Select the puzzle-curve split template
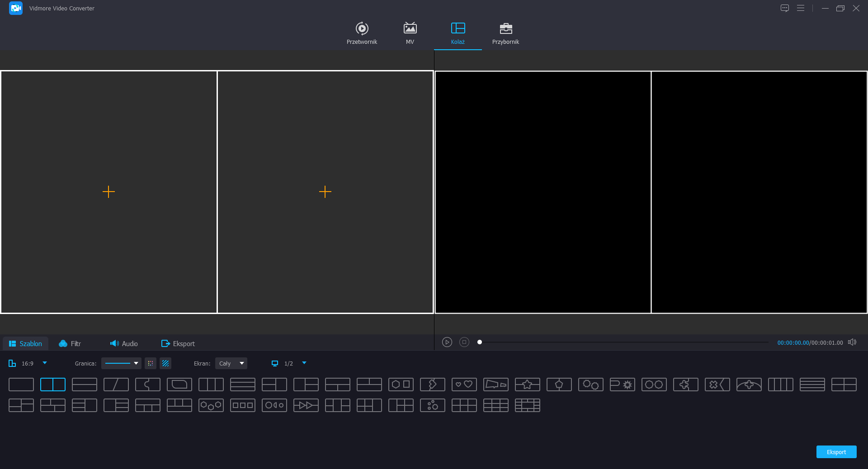 tap(148, 385)
